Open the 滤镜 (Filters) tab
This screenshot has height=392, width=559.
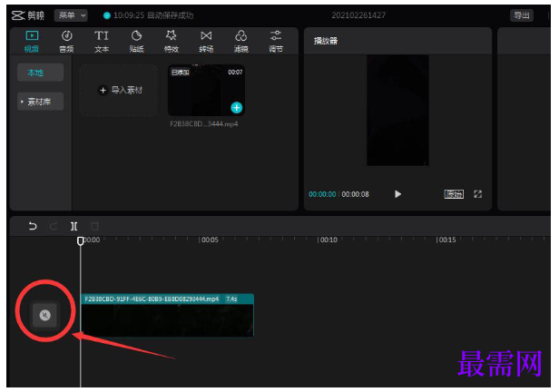click(241, 42)
